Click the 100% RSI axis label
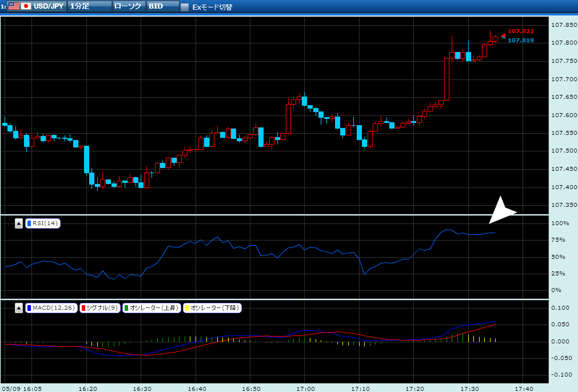The image size is (578, 392). pos(560,223)
